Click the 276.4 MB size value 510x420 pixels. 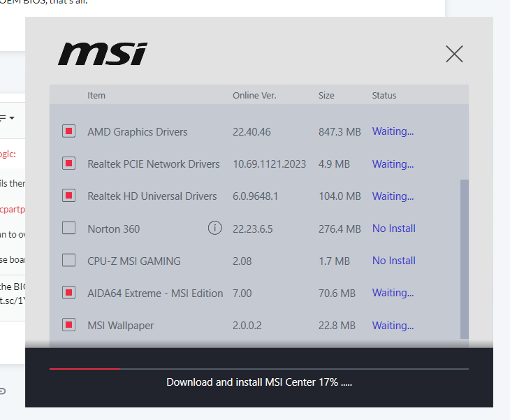coord(340,229)
